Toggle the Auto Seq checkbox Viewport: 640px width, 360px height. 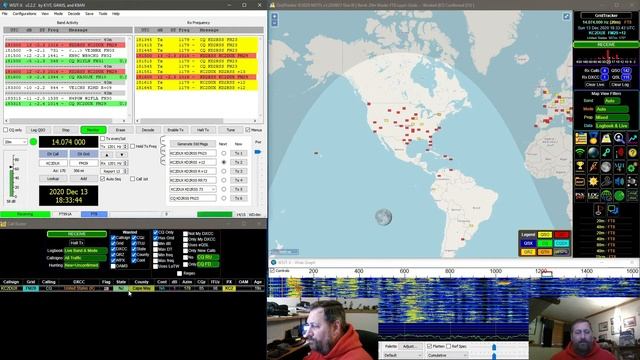[x=102, y=179]
